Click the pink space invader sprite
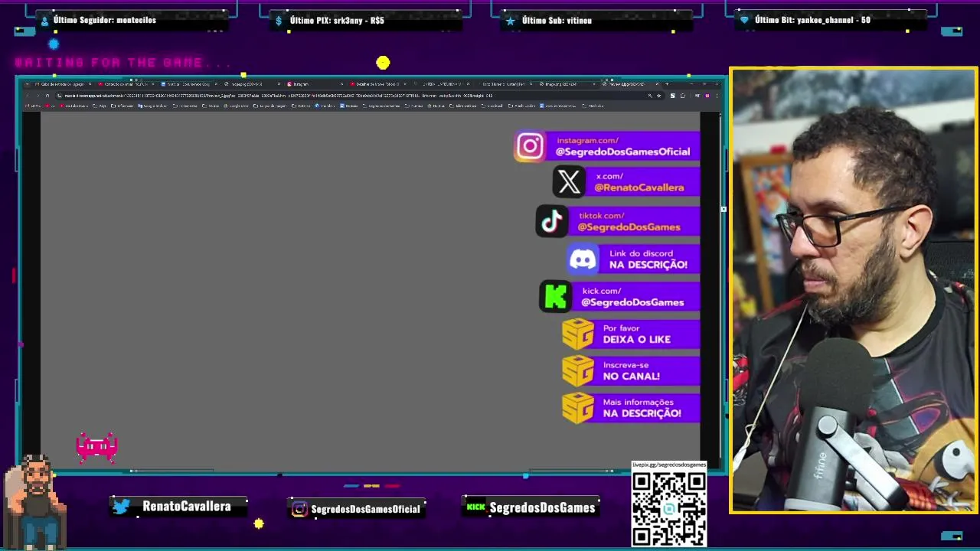 point(97,448)
